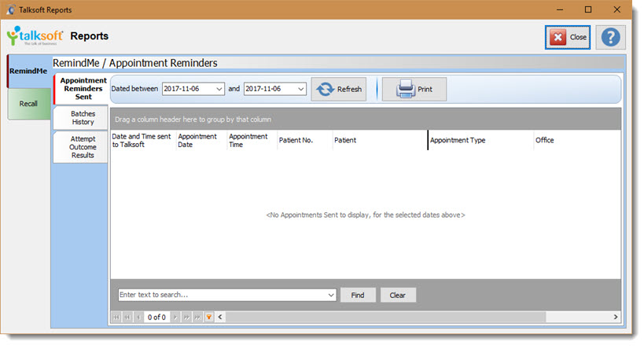The height and width of the screenshot is (346, 644).
Task: Sort by Patient No. column header
Action: [x=305, y=140]
